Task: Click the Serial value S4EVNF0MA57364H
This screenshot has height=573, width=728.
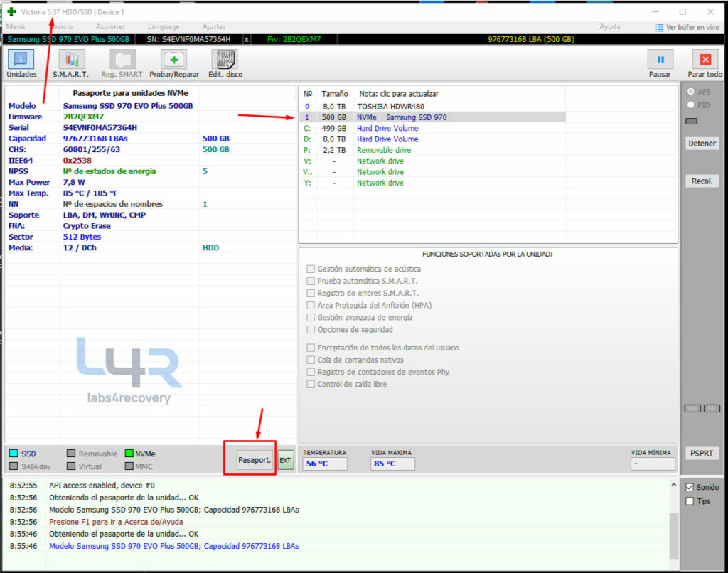Action: 100,128
